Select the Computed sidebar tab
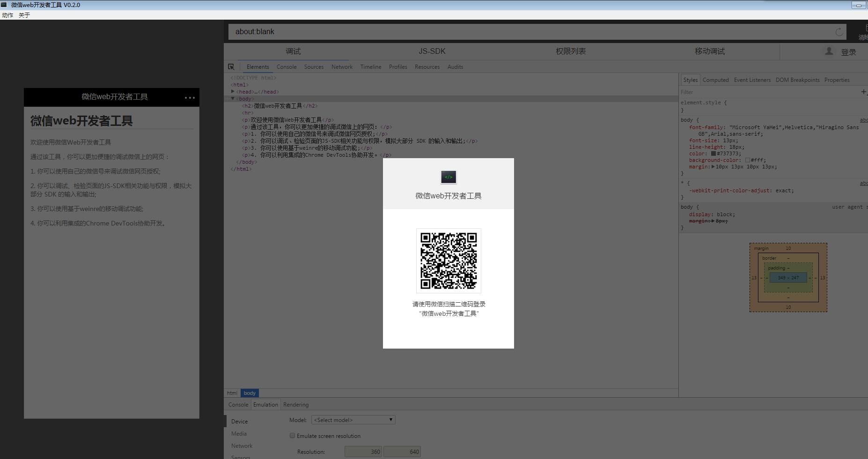 pos(715,80)
